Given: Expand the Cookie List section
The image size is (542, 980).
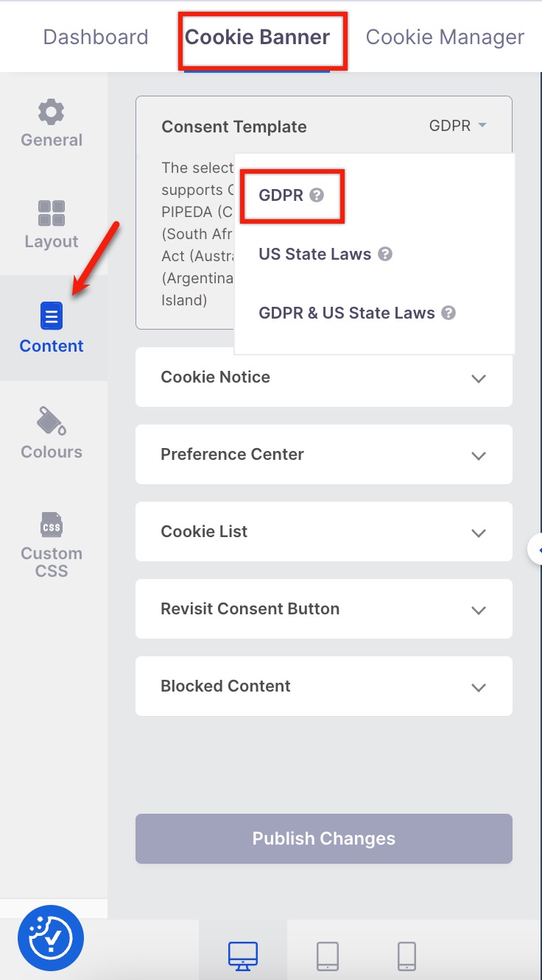Looking at the screenshot, I should (324, 532).
